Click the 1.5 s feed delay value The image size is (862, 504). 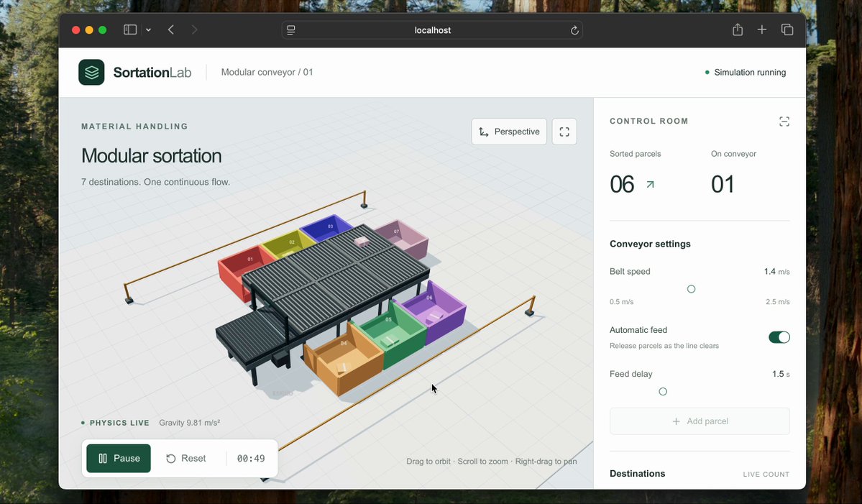(x=781, y=374)
